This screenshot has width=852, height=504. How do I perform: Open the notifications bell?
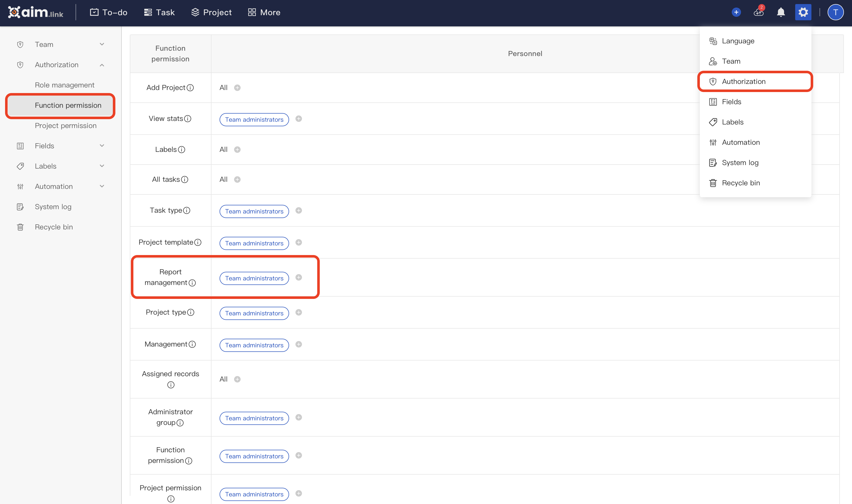[x=781, y=13]
